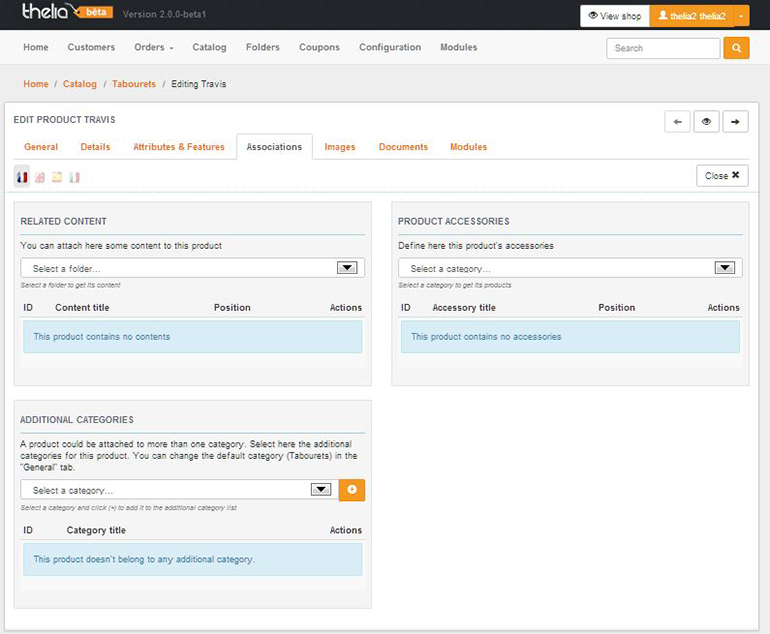Screen dimensions: 770x634
Task: Expand the user account caret menu
Action: (741, 16)
